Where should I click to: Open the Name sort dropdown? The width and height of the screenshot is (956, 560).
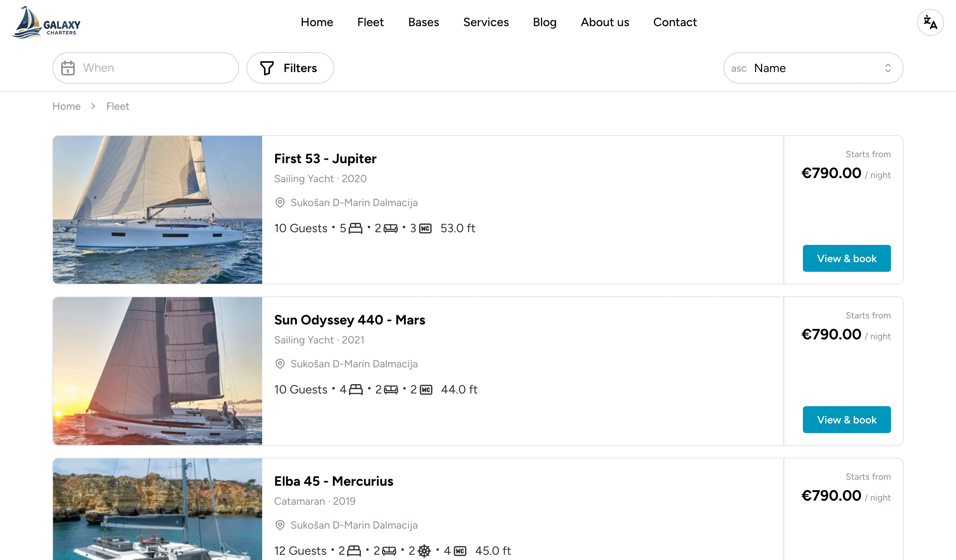(813, 68)
